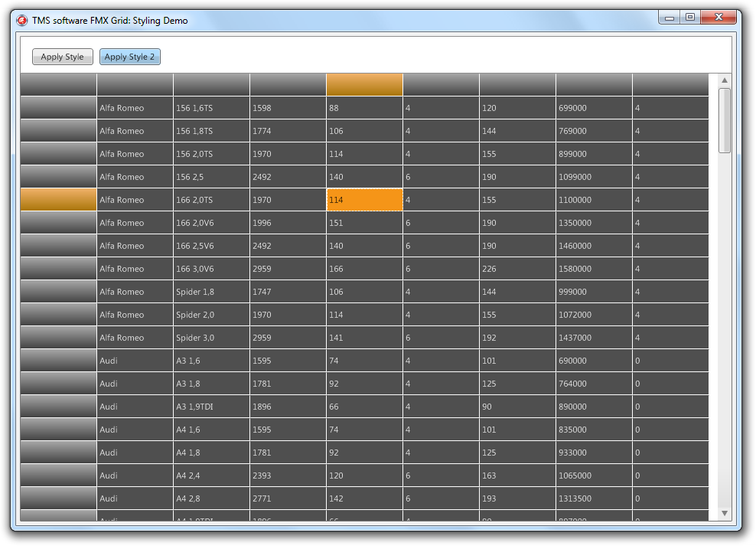Click the cell "156 2,0TS"

(211, 154)
